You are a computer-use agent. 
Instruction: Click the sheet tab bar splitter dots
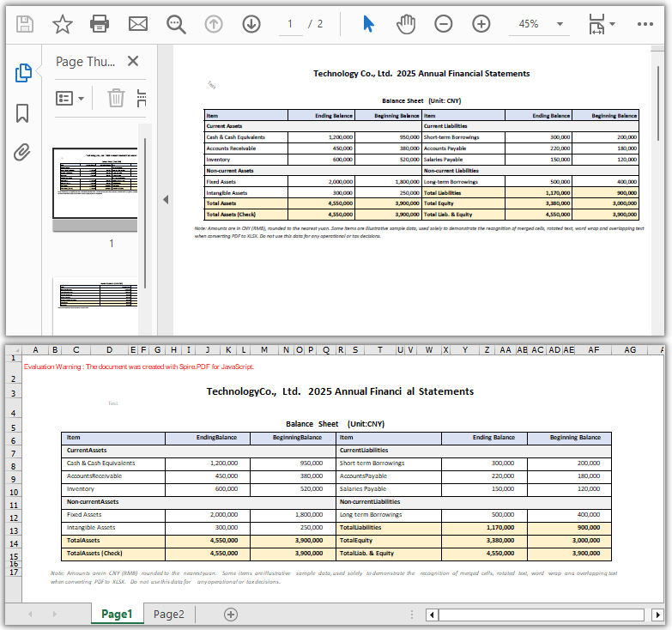pos(411,615)
